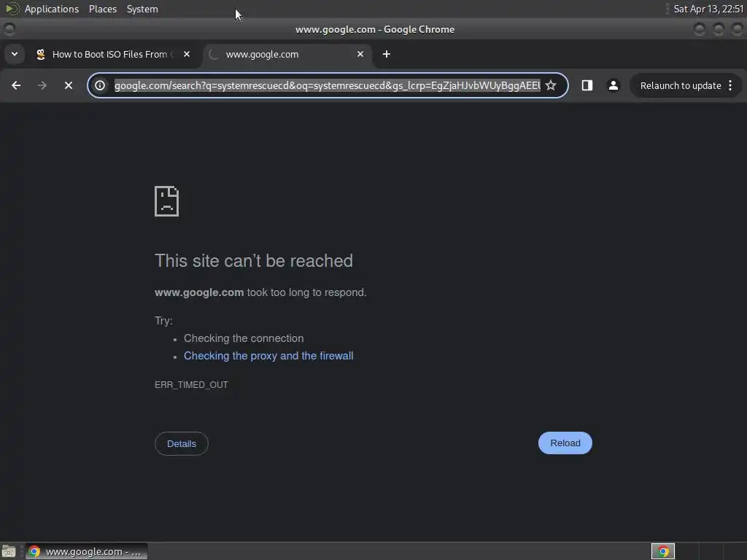Screen dimensions: 747x560
Task: Expand the tab search dropdown arrow
Action: 15,54
